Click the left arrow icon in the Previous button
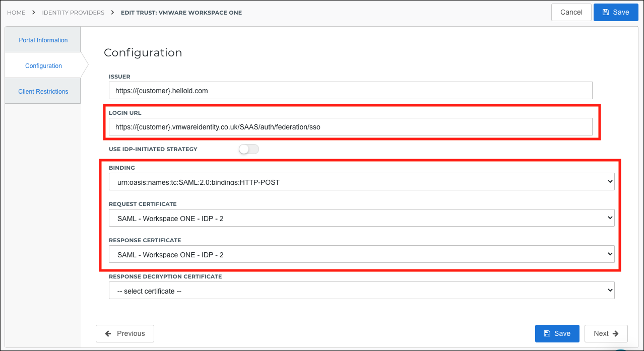The width and height of the screenshot is (644, 351). click(108, 333)
